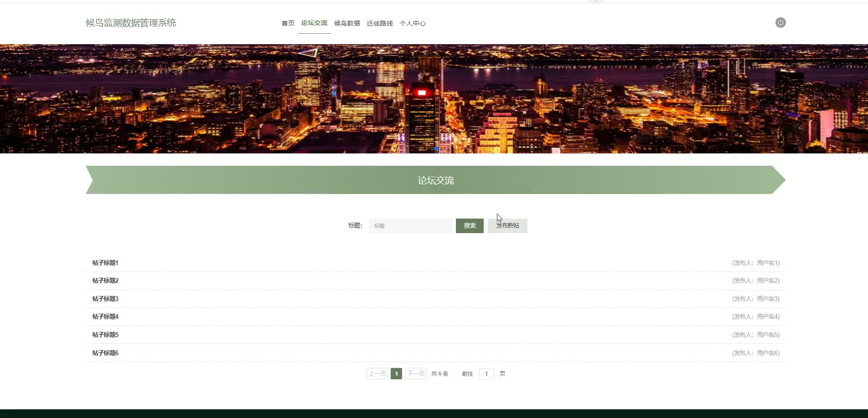Click the text (发布人：用户名5)

click(756, 335)
